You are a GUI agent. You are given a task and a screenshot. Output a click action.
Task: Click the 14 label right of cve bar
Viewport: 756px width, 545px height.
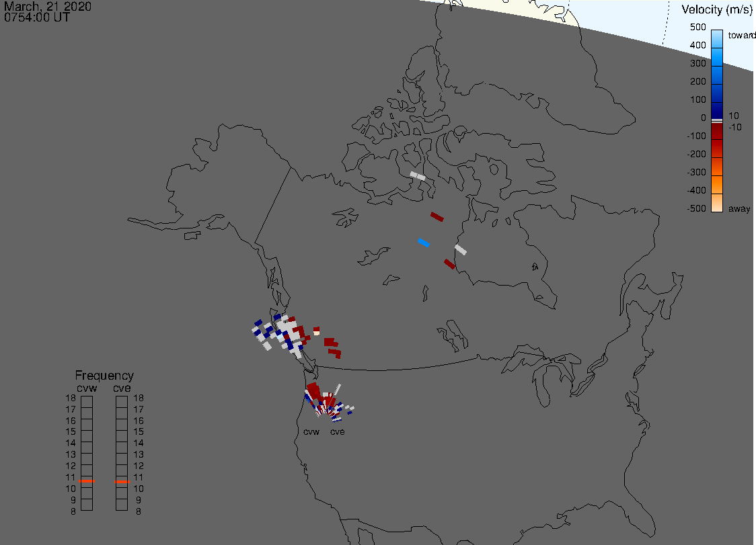(x=139, y=443)
